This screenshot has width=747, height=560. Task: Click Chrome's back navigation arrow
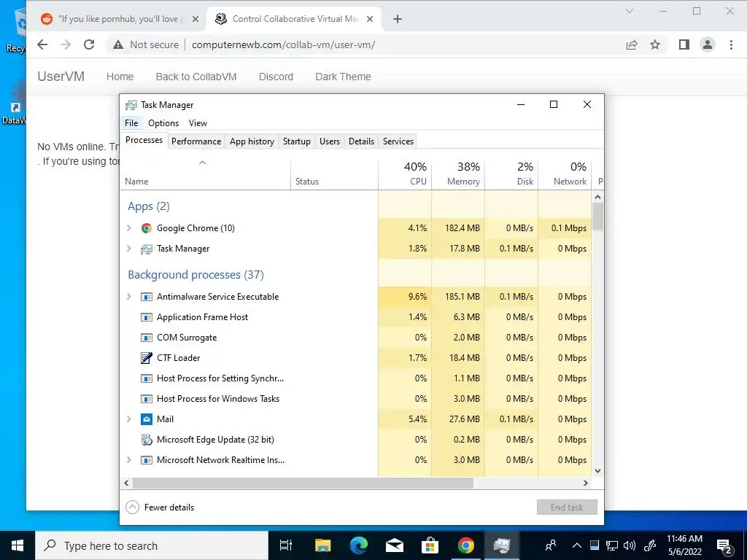click(42, 44)
